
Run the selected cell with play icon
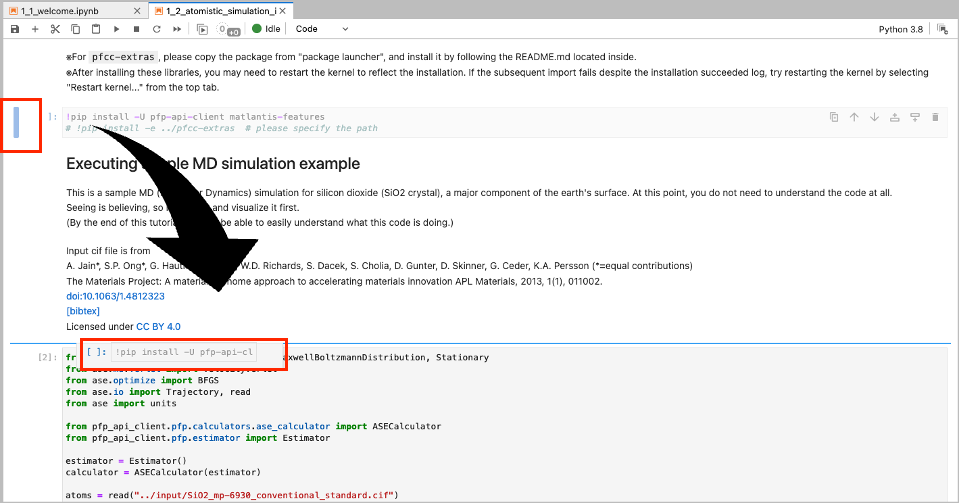[x=117, y=29]
